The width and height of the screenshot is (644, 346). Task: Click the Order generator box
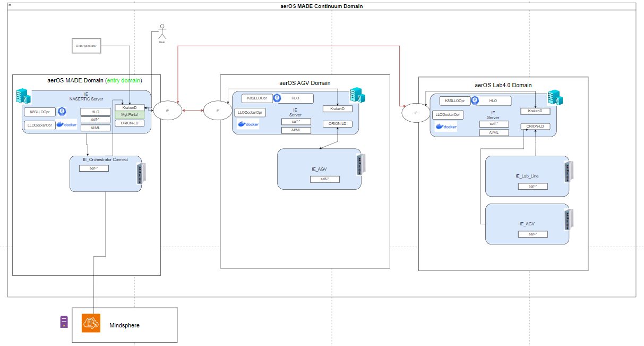87,46
